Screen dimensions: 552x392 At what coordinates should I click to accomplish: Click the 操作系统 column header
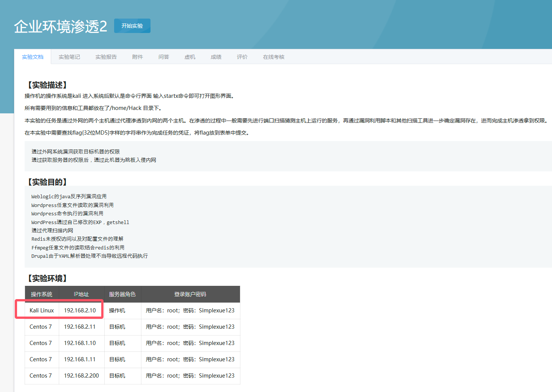[x=42, y=294]
